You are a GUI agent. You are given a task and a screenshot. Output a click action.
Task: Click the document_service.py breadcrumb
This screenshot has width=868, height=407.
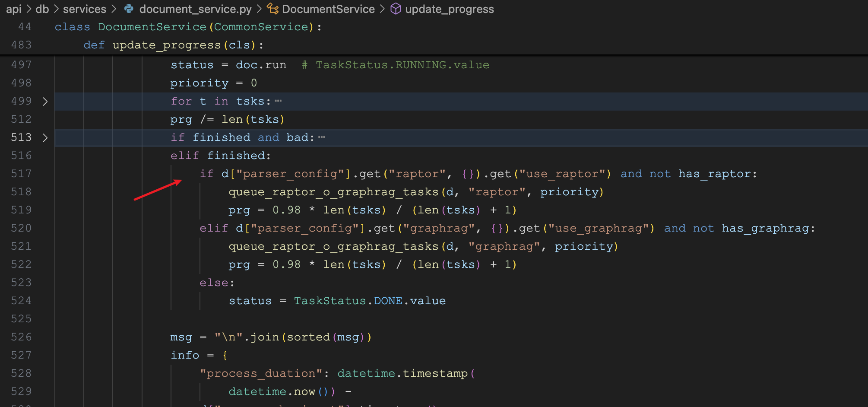click(x=195, y=9)
